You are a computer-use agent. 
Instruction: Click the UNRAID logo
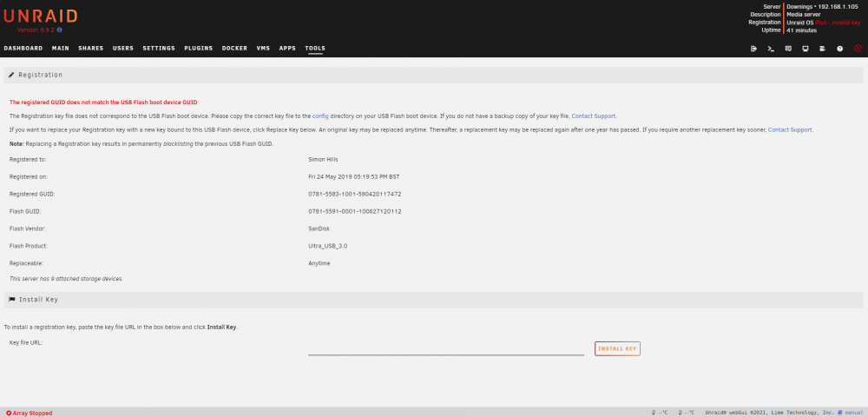coord(41,16)
